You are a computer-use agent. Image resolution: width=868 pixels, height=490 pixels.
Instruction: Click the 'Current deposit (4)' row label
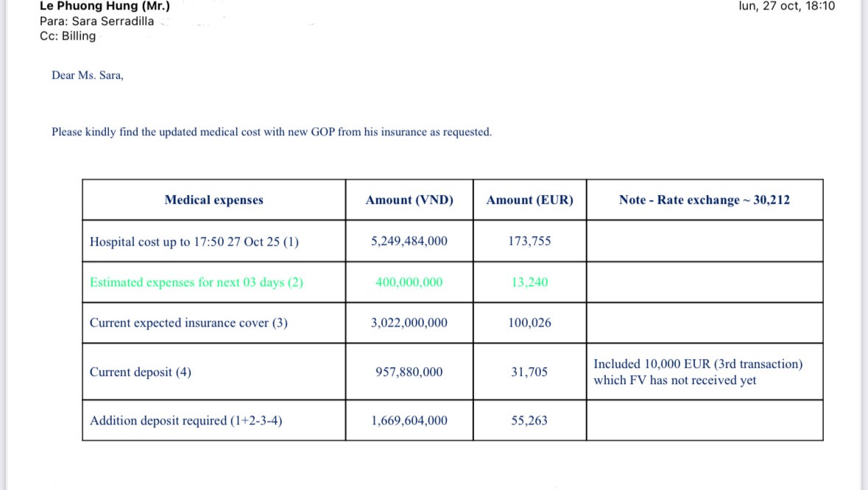click(141, 372)
